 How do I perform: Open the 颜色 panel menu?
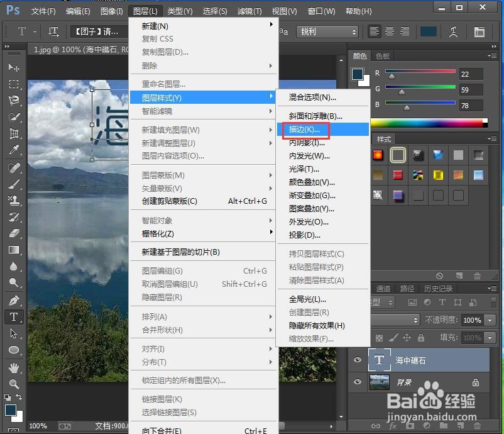tap(492, 55)
